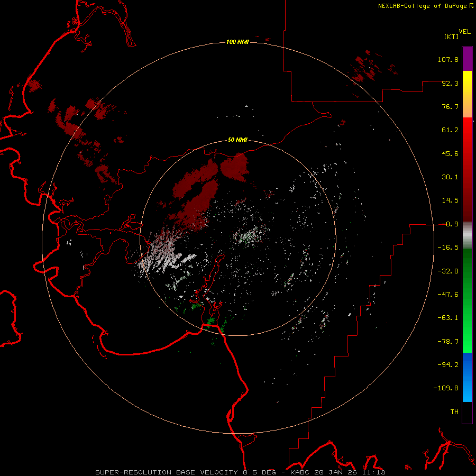The image size is (476, 476).
Task: Click the NEXLAB-College of DuPage watermark text
Action: coord(422,6)
